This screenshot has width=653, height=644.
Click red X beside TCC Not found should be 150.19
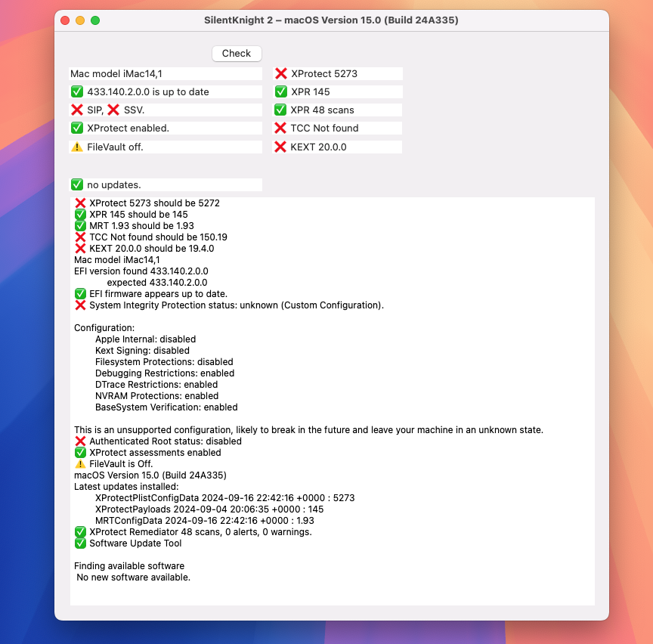click(x=80, y=237)
